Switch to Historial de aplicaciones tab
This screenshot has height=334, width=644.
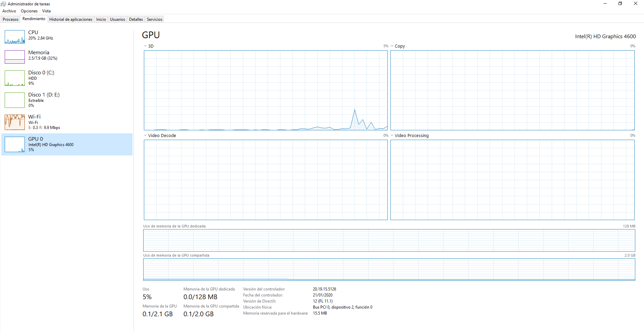point(71,19)
